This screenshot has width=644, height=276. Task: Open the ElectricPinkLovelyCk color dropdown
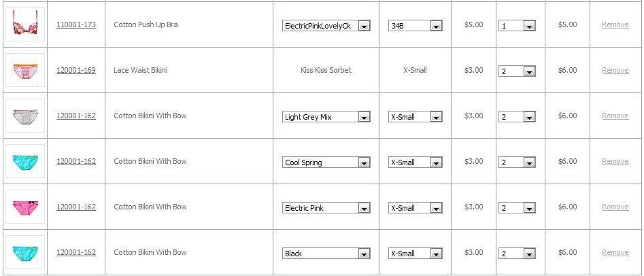(326, 26)
